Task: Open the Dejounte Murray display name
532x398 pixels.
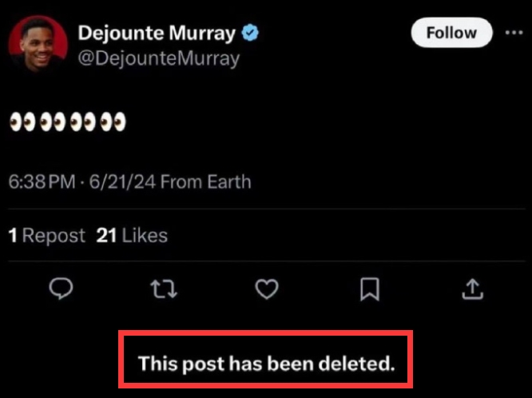Action: tap(157, 34)
